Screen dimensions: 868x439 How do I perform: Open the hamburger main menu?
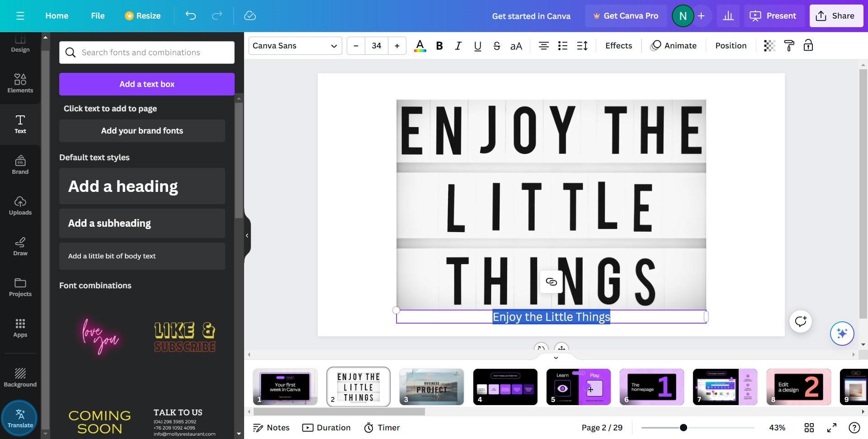point(20,16)
